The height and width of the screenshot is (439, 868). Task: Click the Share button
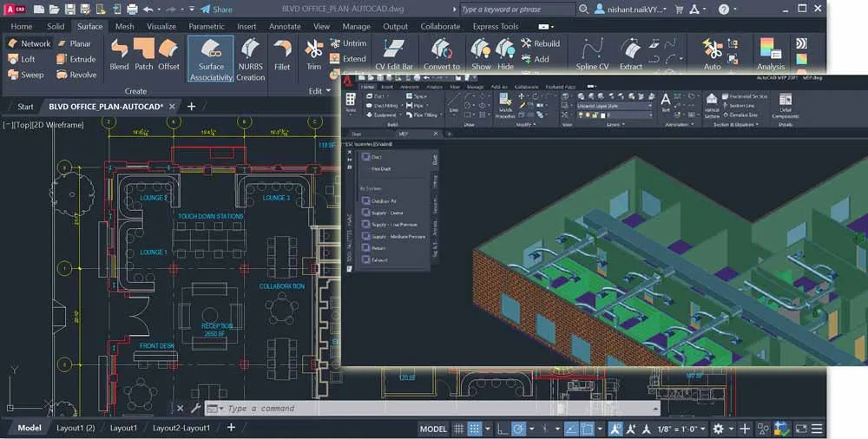[x=216, y=9]
